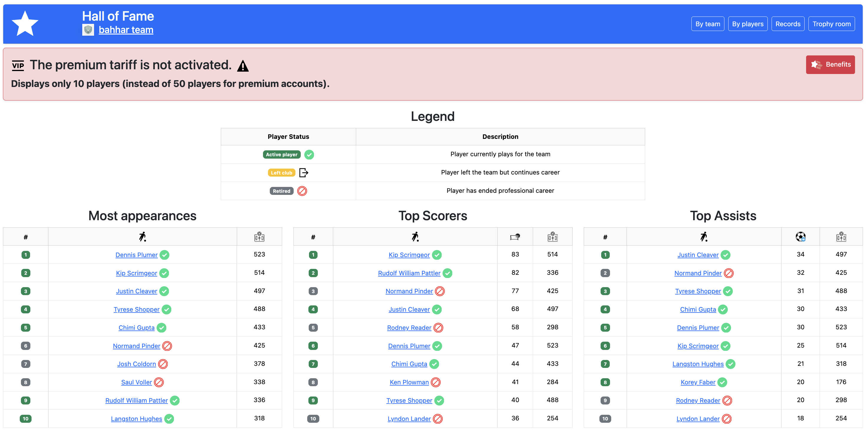868x431 pixels.
Task: Click rank badge 1 in Most appearances
Action: click(x=26, y=255)
